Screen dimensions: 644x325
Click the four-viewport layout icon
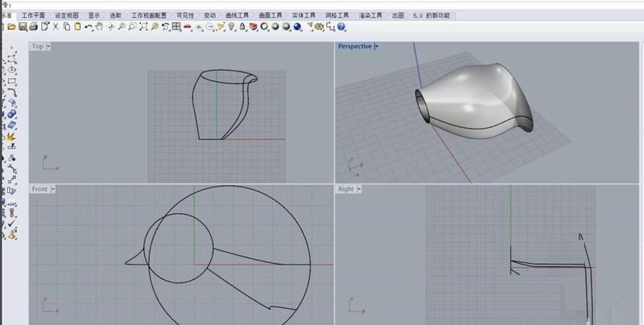pyautogui.click(x=176, y=27)
